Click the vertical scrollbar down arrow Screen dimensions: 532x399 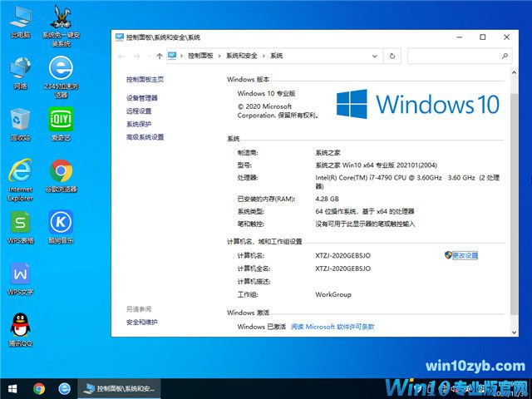point(514,332)
